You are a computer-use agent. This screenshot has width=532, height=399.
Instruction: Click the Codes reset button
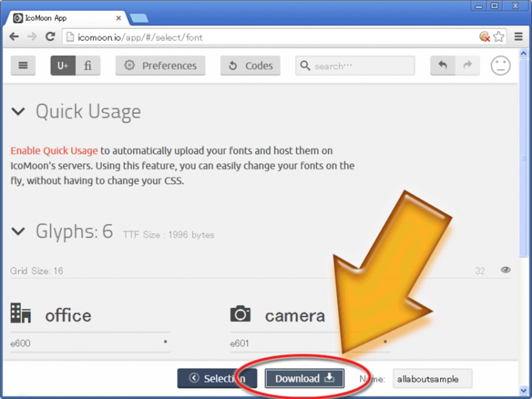(250, 66)
